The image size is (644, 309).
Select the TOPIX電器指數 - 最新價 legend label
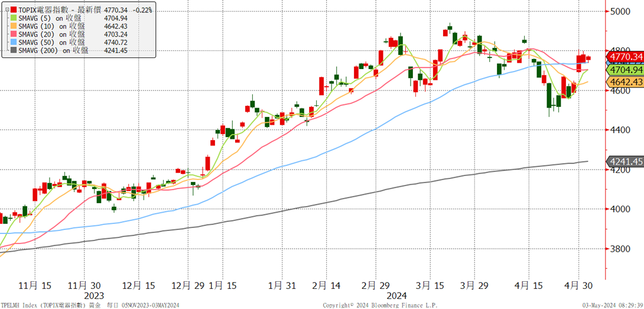tap(59, 10)
